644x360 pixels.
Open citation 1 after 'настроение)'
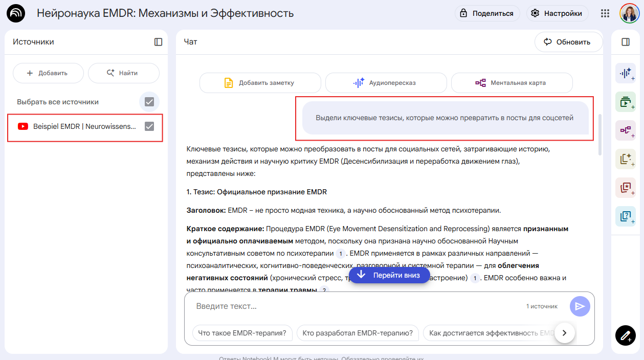tap(475, 279)
